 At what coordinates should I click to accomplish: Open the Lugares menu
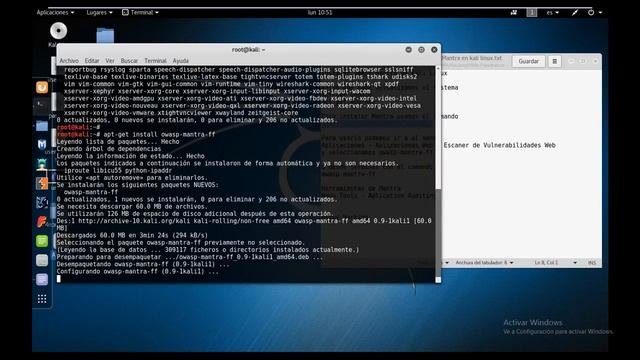point(99,13)
